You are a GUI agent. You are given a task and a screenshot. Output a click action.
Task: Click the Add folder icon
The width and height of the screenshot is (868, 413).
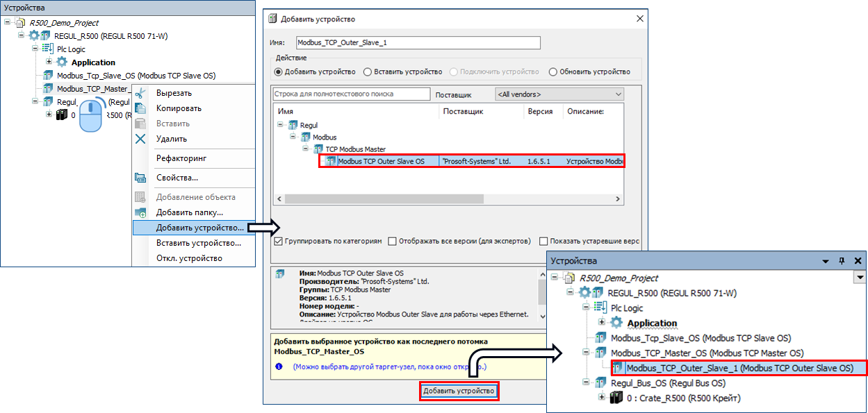tap(140, 212)
